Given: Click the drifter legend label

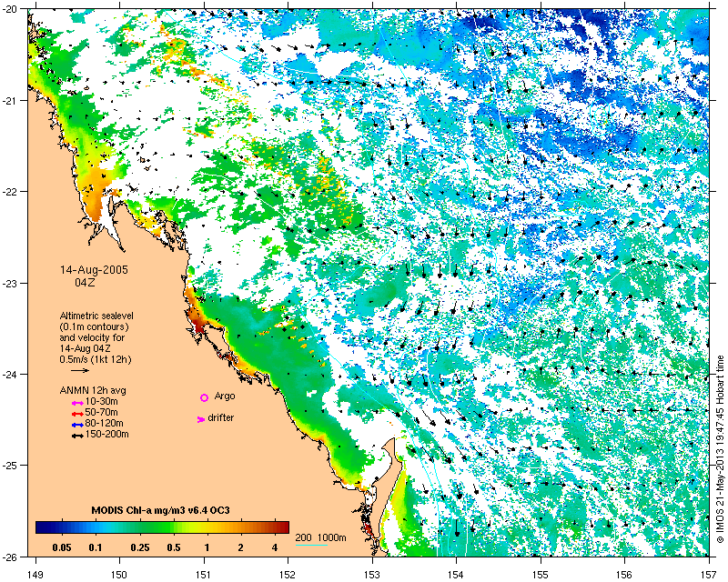Looking at the screenshot, I should click(x=220, y=417).
